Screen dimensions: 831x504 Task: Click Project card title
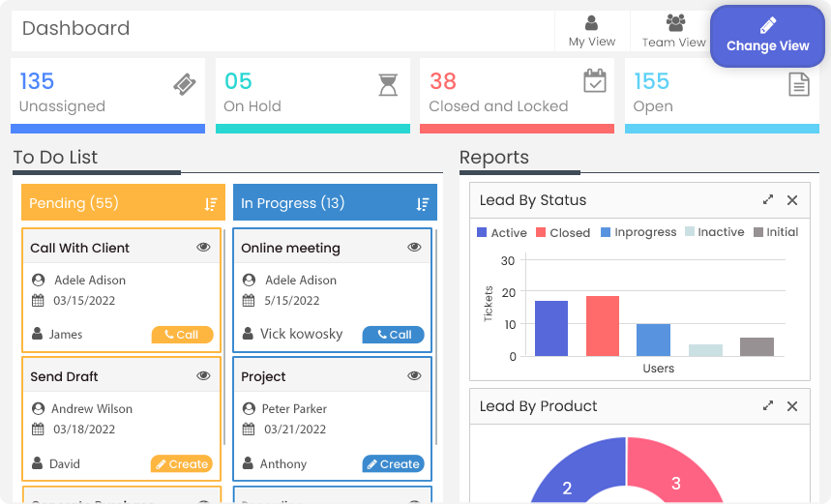pos(263,377)
